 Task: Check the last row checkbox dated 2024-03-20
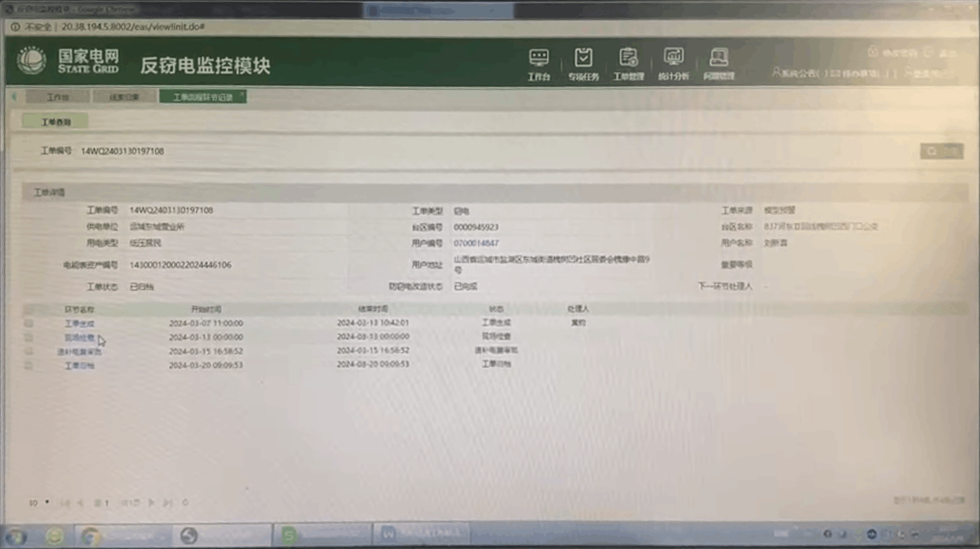pos(29,365)
